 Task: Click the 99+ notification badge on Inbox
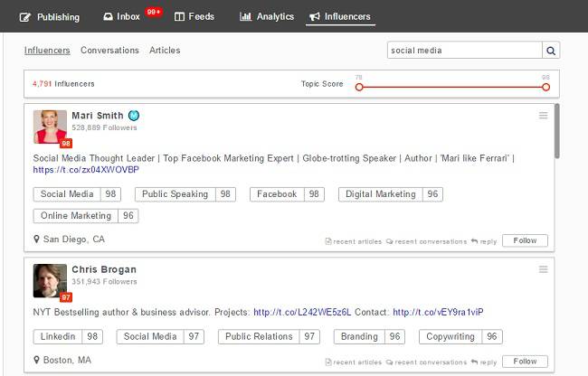coord(154,13)
